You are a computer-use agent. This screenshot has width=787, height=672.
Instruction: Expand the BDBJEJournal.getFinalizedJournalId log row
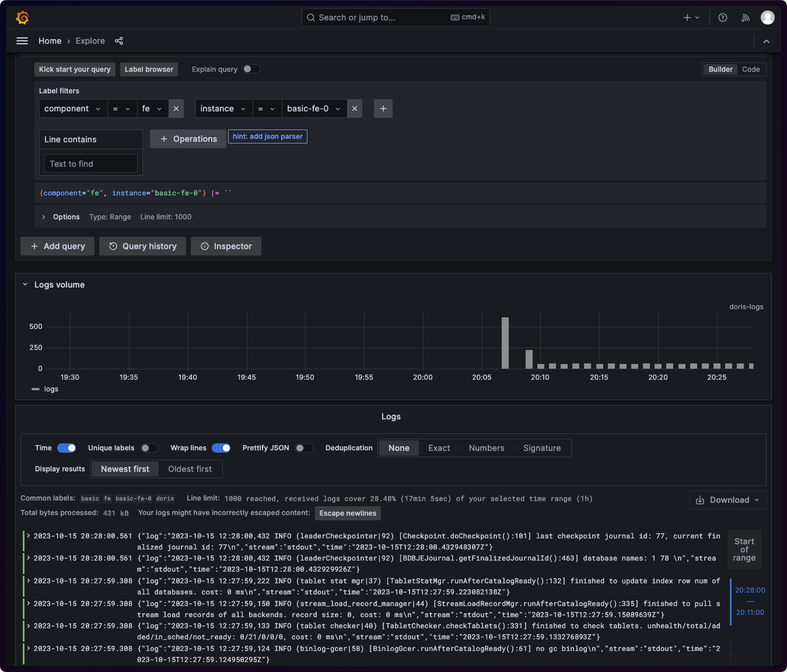pos(28,558)
